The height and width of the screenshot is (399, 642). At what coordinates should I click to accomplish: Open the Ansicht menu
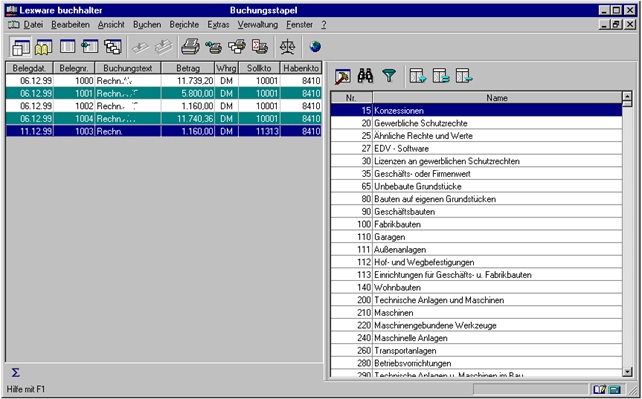pyautogui.click(x=111, y=25)
